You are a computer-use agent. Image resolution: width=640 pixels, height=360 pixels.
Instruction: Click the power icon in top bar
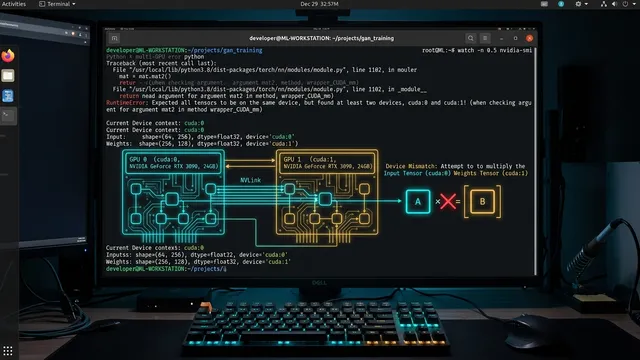(x=625, y=4)
